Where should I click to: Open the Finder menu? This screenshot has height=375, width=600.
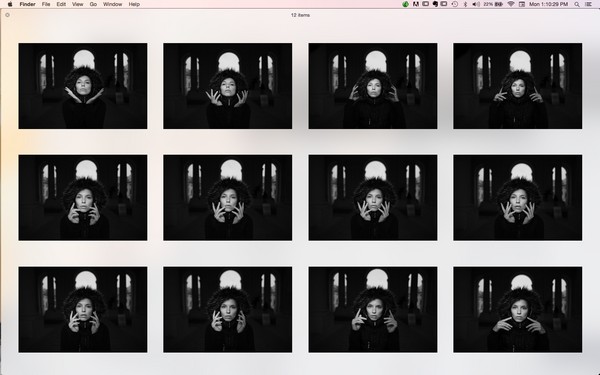tap(28, 4)
